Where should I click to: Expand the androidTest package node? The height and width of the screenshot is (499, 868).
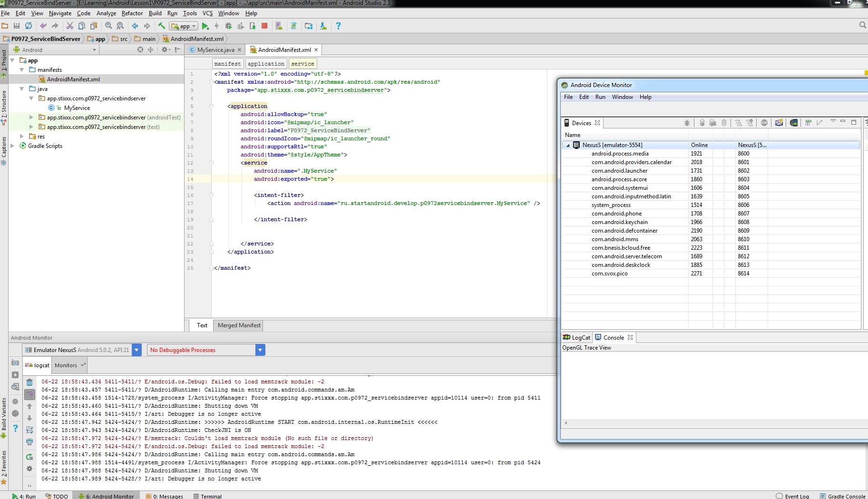tap(31, 117)
